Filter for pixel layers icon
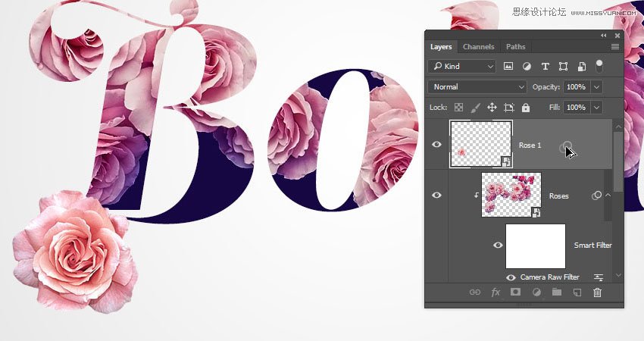Image resolution: width=644 pixels, height=341 pixels. coord(508,66)
